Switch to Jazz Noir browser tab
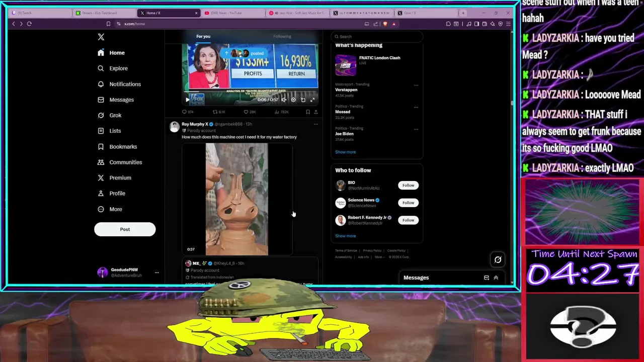The image size is (644, 362). click(297, 13)
